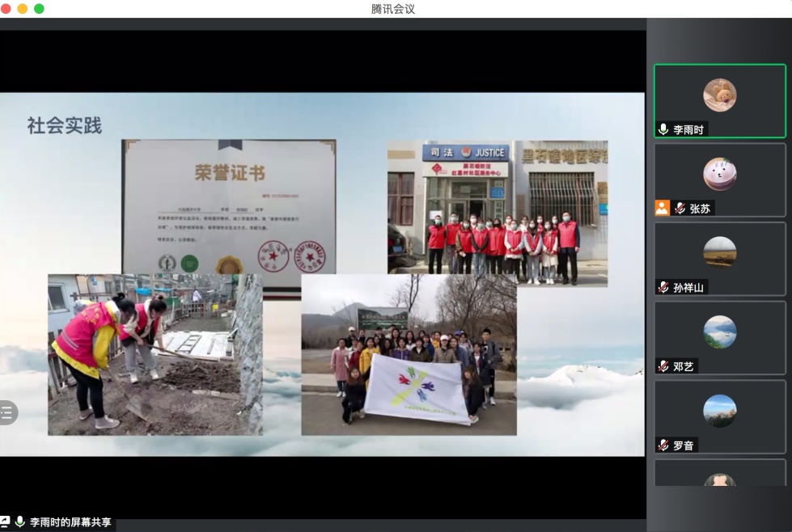Click 邓艺's muted microphone icon
792x532 pixels.
click(x=663, y=366)
